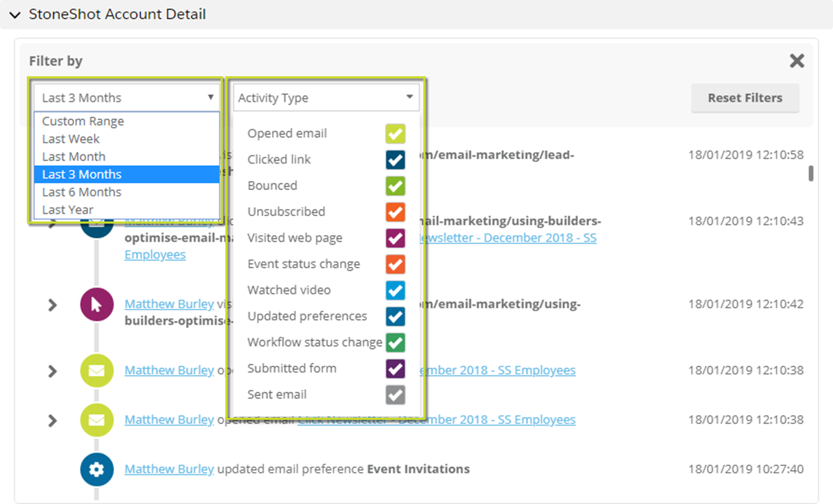Image resolution: width=833 pixels, height=504 pixels.
Task: Close the Filter by panel
Action: (x=797, y=61)
